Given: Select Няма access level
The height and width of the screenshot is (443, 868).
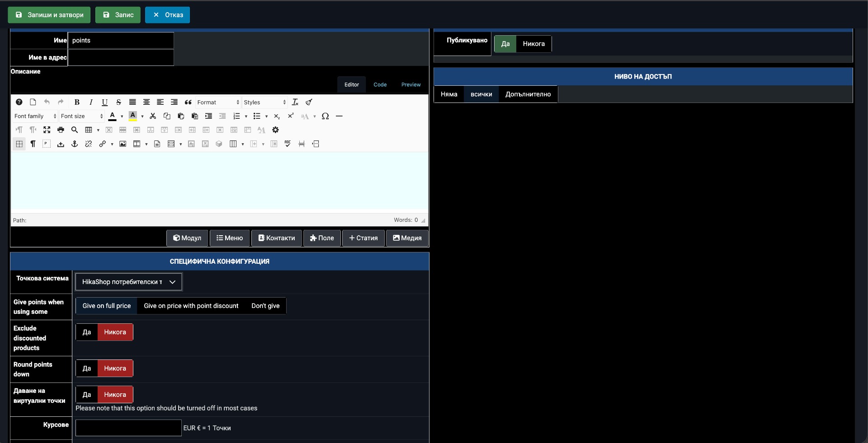Looking at the screenshot, I should (x=449, y=94).
